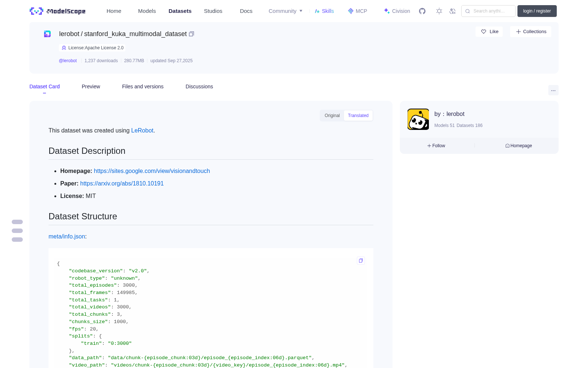
Task: Copy dataset name with the copy icon
Action: coord(191,34)
